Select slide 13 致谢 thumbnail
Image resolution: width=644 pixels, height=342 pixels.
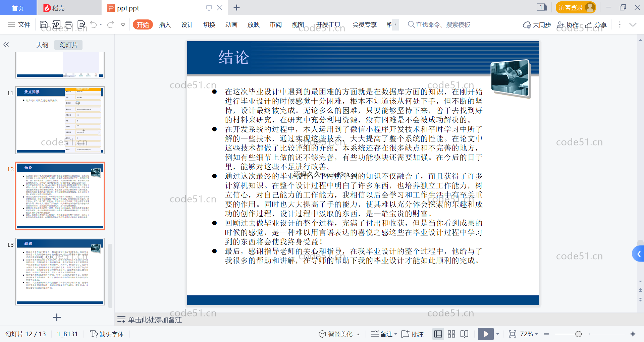tap(60, 272)
